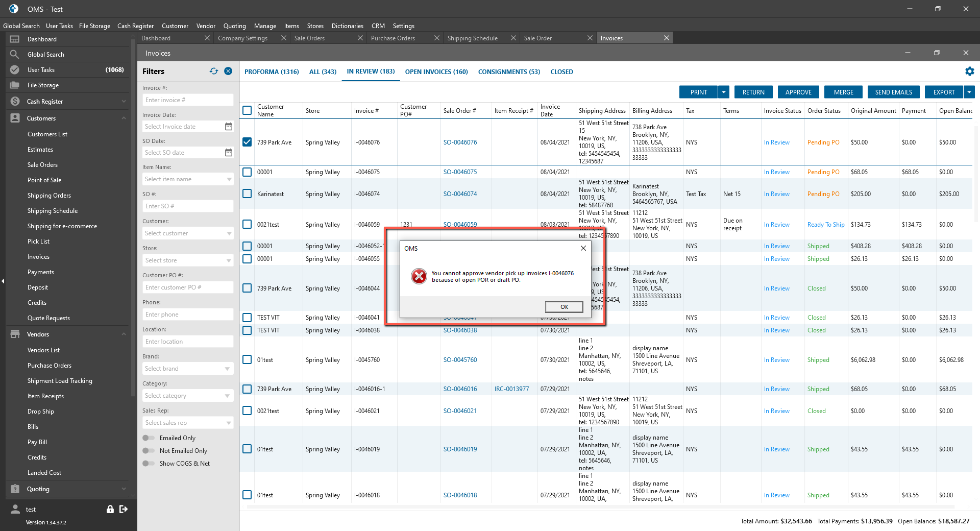
Task: Click the lock icon in the sidebar footer
Action: (x=110, y=509)
